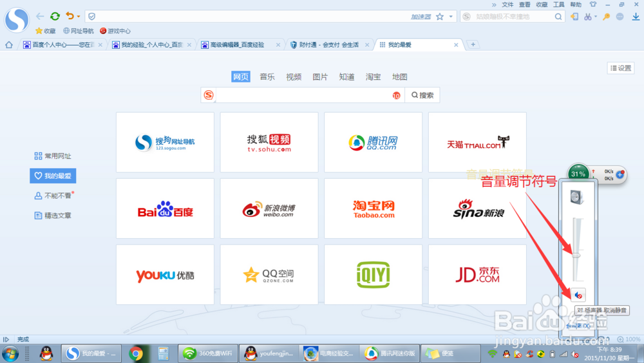Open the 搜狗网址导航 tile

pyautogui.click(x=165, y=142)
